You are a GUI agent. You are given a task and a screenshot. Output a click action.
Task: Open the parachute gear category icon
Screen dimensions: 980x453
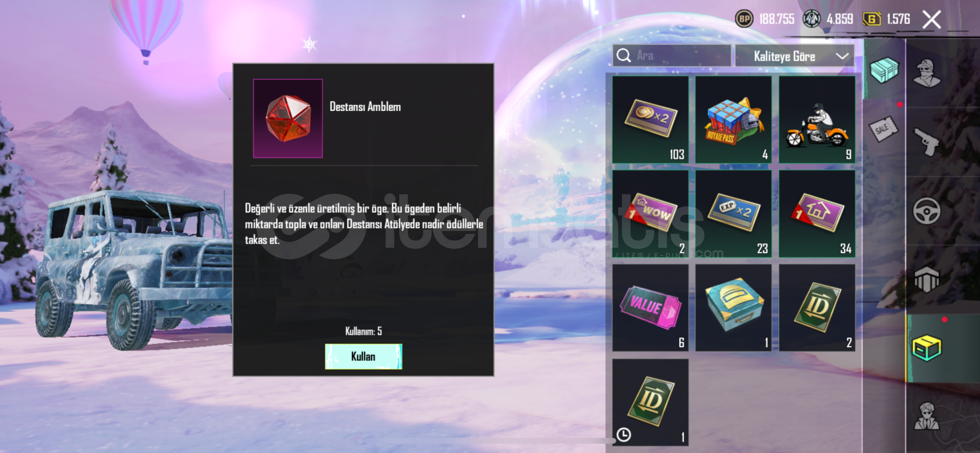[x=927, y=279]
